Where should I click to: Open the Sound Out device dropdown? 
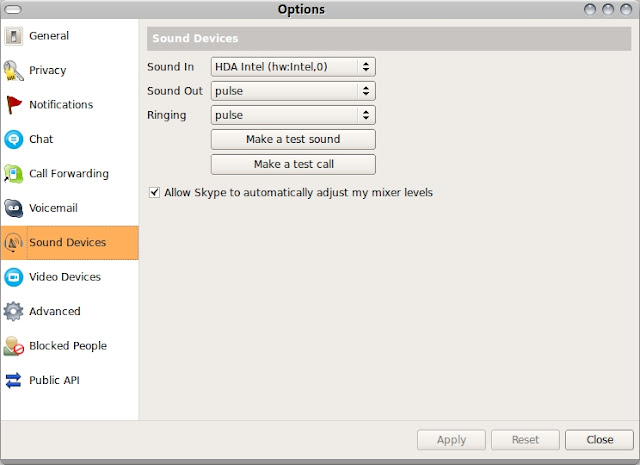(293, 91)
